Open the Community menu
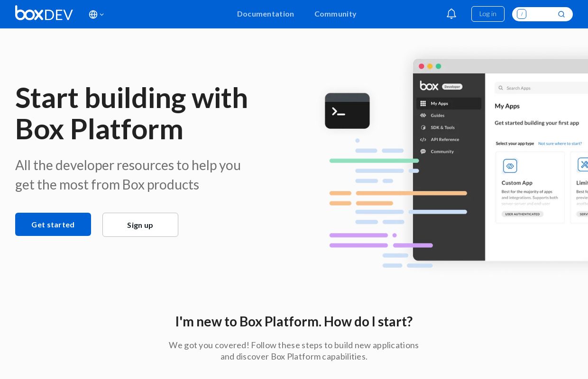Screen dimensions: 588x379 335,14
